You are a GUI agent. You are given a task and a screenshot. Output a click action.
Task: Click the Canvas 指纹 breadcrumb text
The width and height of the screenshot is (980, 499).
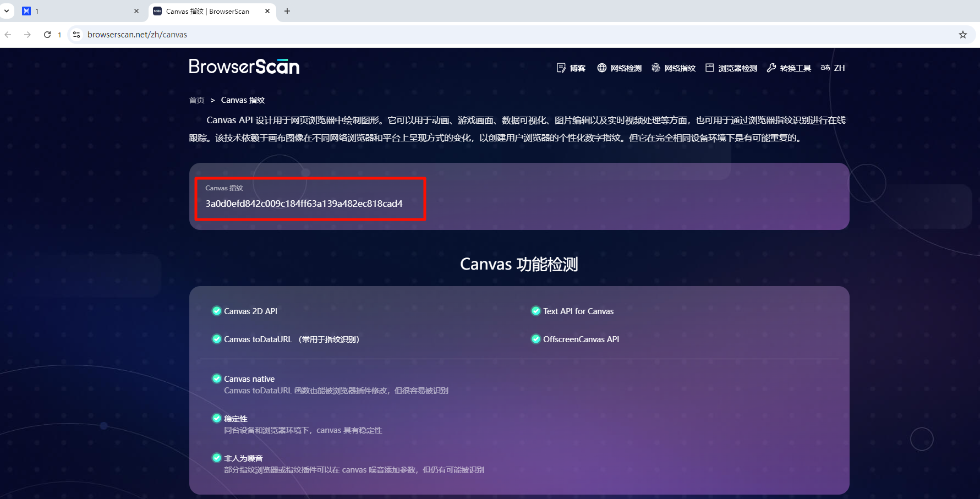[243, 100]
